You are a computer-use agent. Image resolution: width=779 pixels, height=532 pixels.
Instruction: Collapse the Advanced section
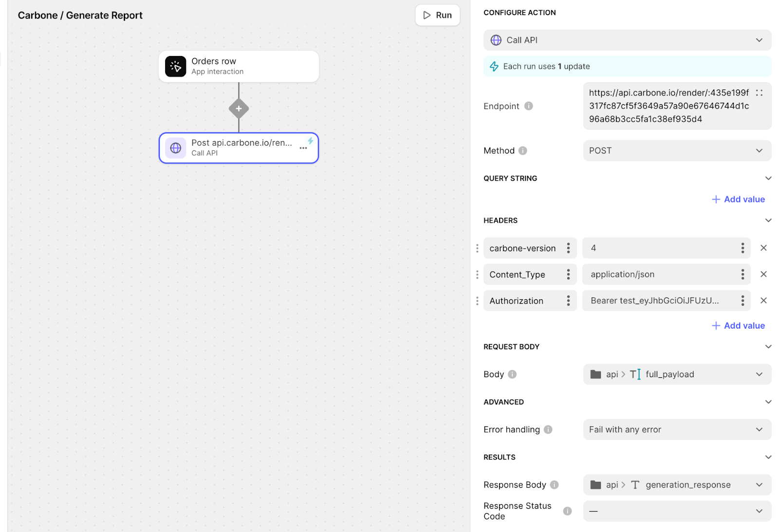click(768, 402)
